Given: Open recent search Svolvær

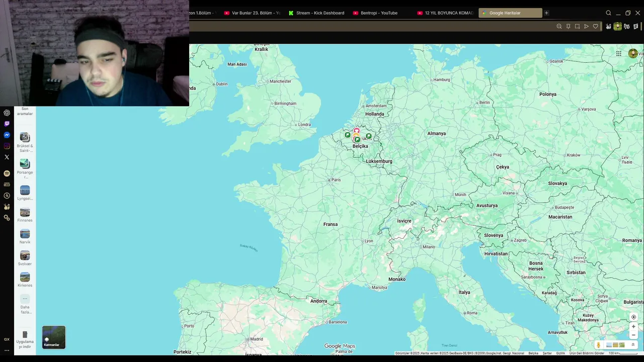Looking at the screenshot, I should pos(25,258).
